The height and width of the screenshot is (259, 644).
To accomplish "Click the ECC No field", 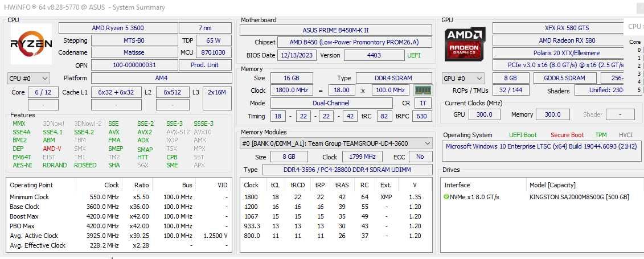I will coord(420,157).
